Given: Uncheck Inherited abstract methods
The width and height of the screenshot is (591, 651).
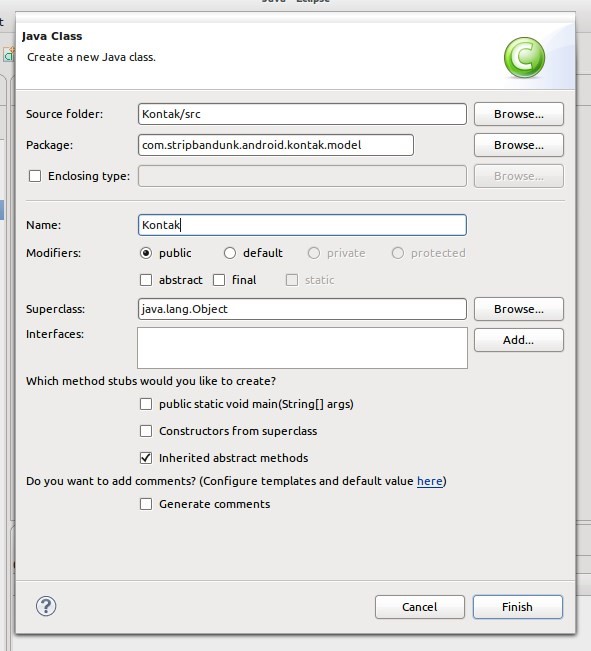Looking at the screenshot, I should pos(146,458).
